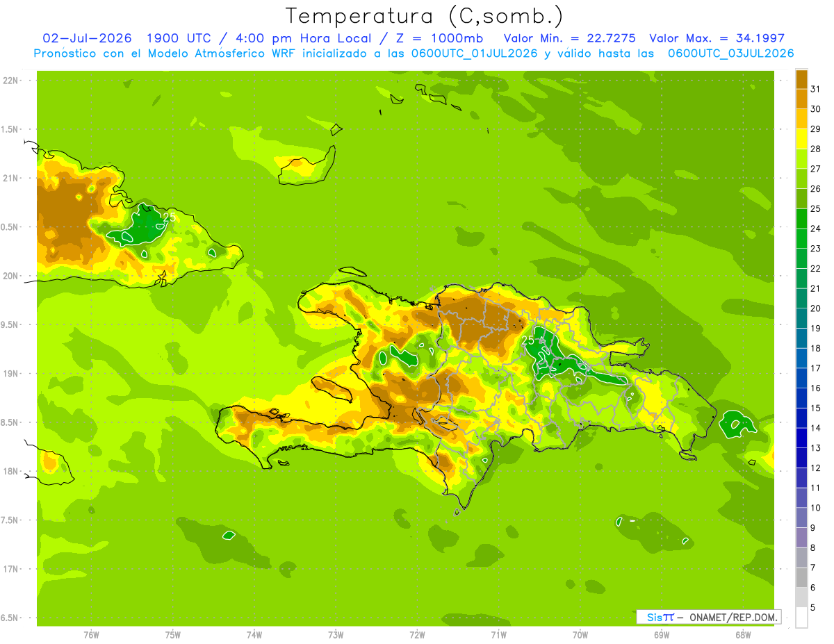
Task: Click the "71W" longitude label
Action: tap(498, 635)
